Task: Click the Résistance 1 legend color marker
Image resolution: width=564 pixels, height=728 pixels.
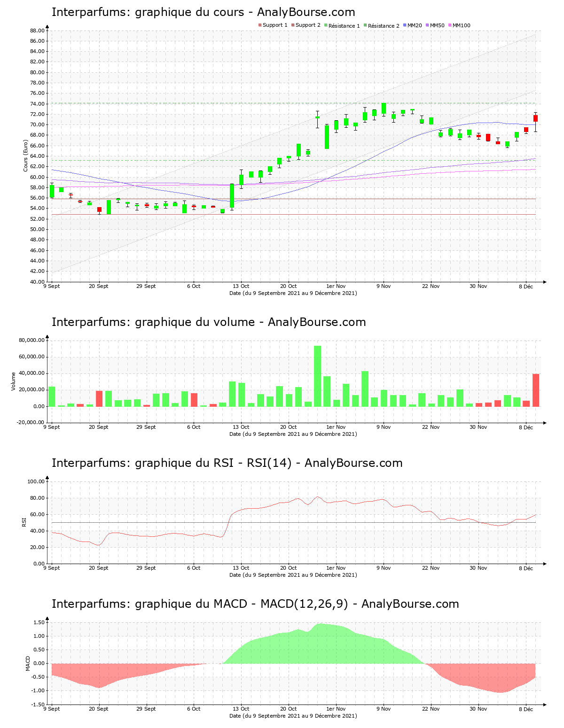Action: (326, 25)
